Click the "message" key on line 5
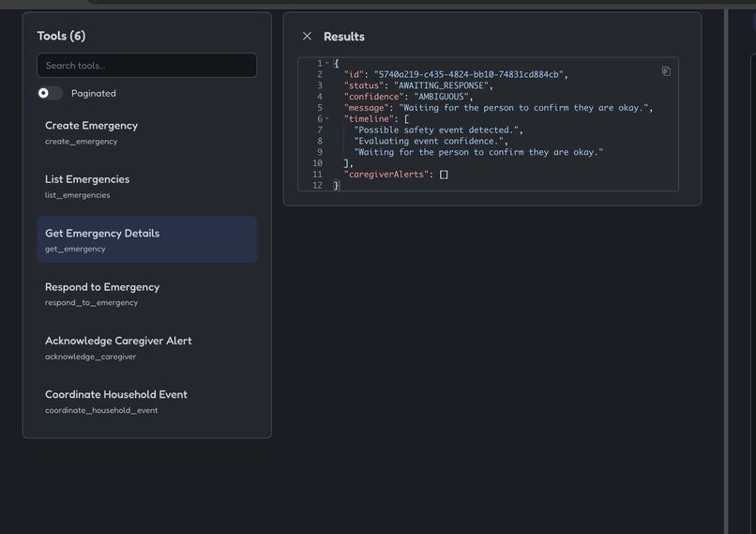Image resolution: width=756 pixels, height=534 pixels. click(367, 108)
